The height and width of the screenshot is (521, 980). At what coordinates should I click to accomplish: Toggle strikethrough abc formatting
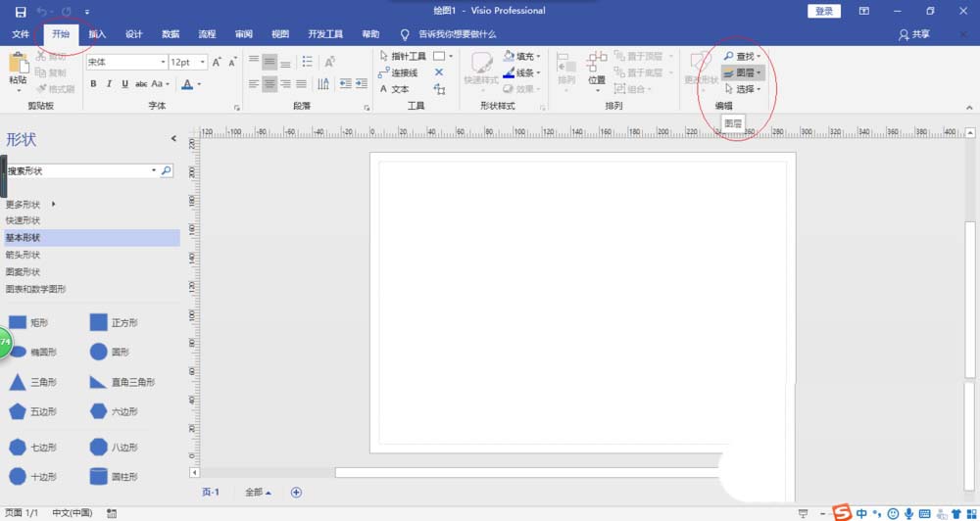(141, 83)
